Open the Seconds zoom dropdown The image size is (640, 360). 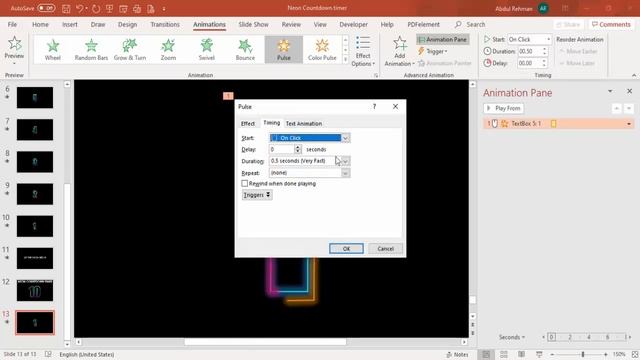pos(511,337)
